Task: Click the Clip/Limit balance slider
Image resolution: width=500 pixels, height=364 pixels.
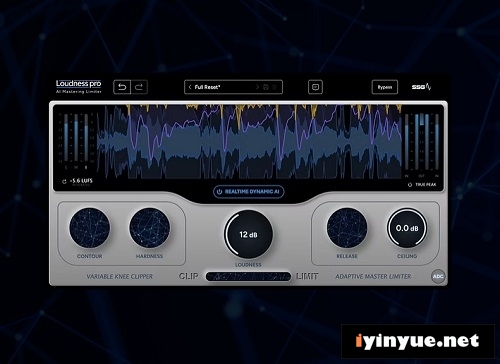Action: (248, 276)
